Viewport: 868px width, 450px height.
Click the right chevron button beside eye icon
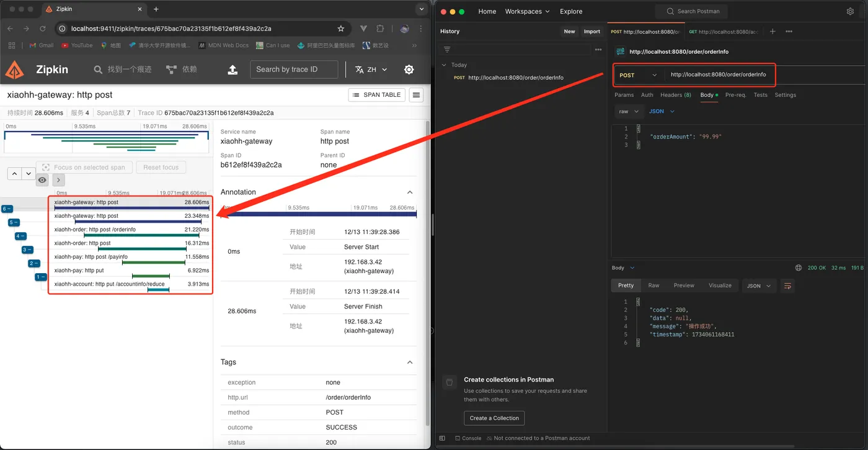coord(58,180)
